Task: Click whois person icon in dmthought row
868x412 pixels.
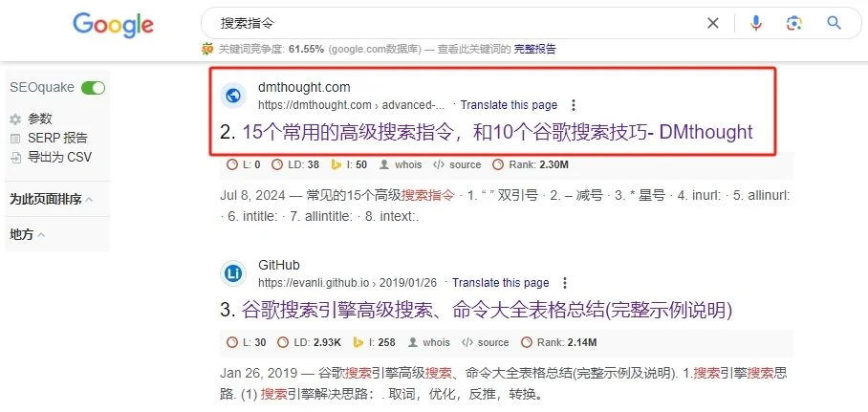Action: [383, 164]
